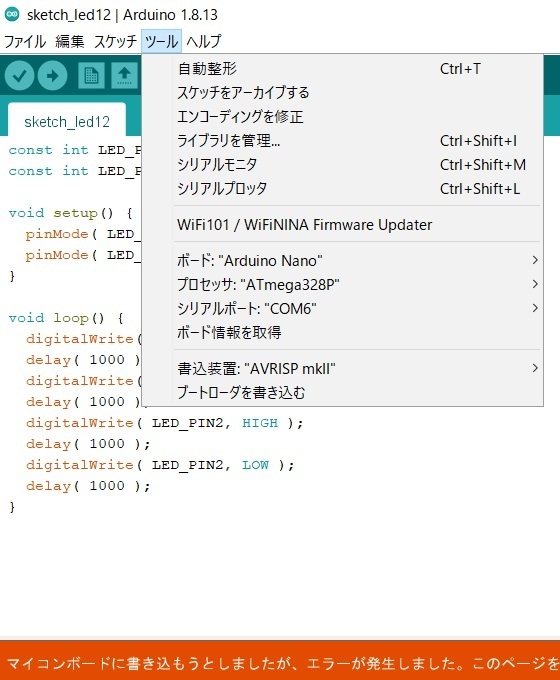Click the last delay( 1000 ); line

pyautogui.click(x=88, y=486)
